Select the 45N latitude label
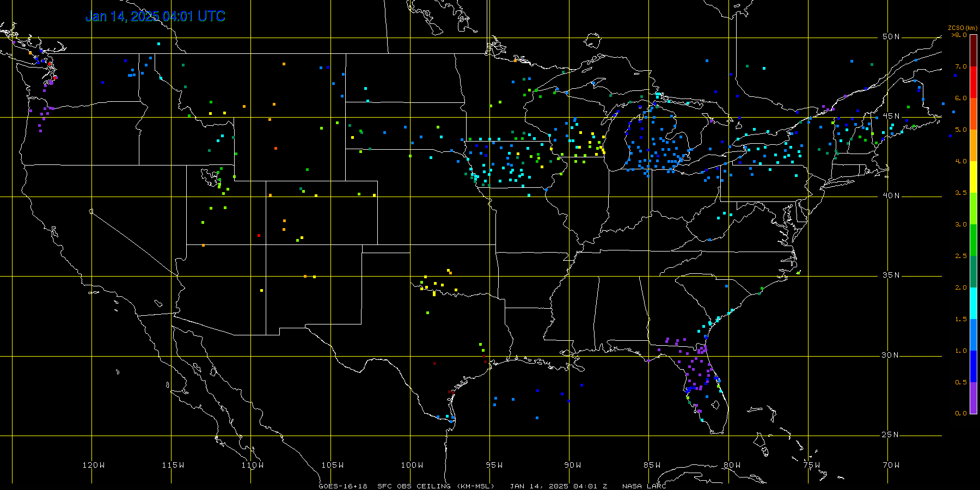Screen dimensions: 980x490 point(891,116)
